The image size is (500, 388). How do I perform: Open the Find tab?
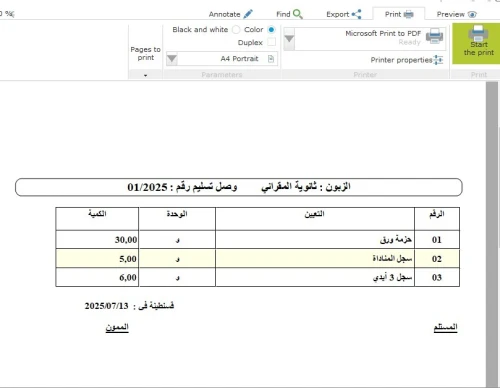[289, 14]
